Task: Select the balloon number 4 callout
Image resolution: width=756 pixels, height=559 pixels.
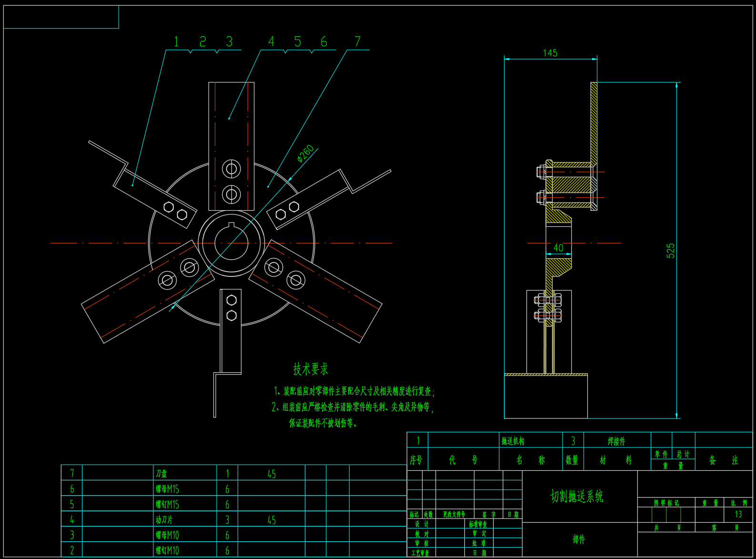Action: coord(271,42)
